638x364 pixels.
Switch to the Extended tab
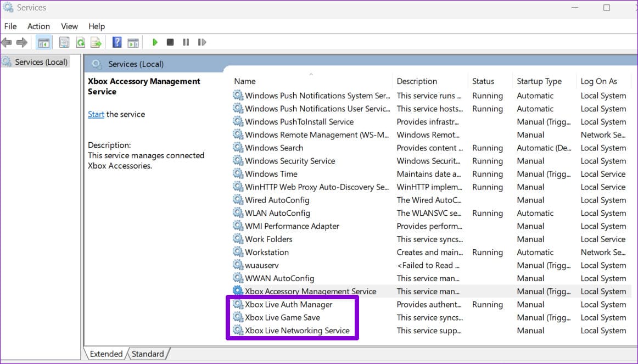[106, 354]
